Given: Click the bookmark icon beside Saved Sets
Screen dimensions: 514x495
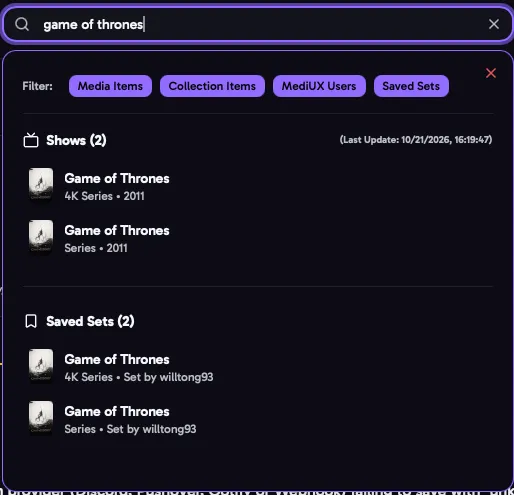Looking at the screenshot, I should coord(31,321).
